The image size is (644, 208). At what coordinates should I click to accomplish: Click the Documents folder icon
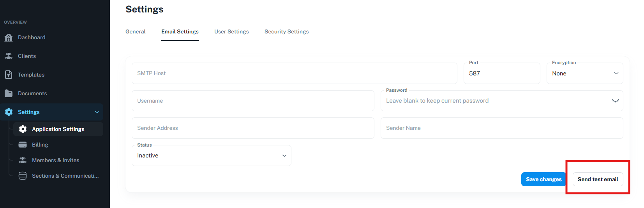(x=9, y=93)
